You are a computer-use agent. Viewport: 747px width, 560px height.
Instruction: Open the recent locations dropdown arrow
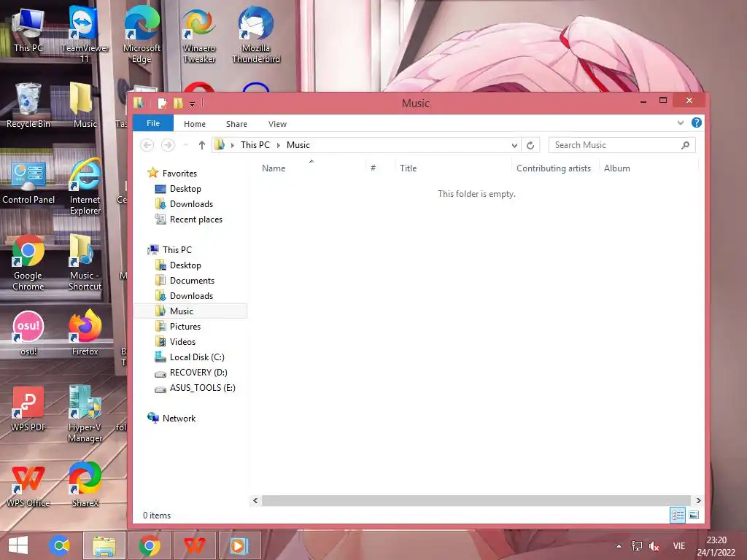pyautogui.click(x=185, y=145)
